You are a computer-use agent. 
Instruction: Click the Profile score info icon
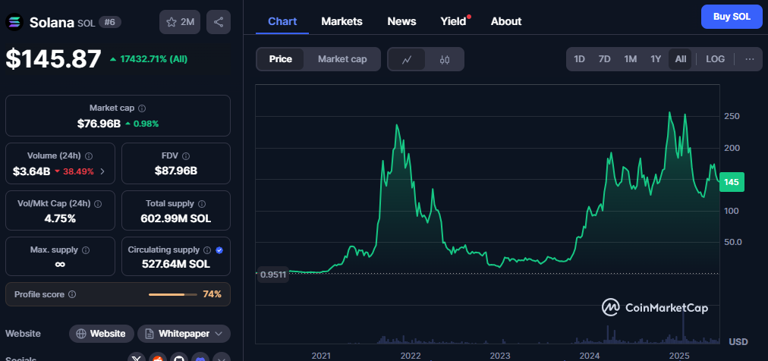pos(72,294)
